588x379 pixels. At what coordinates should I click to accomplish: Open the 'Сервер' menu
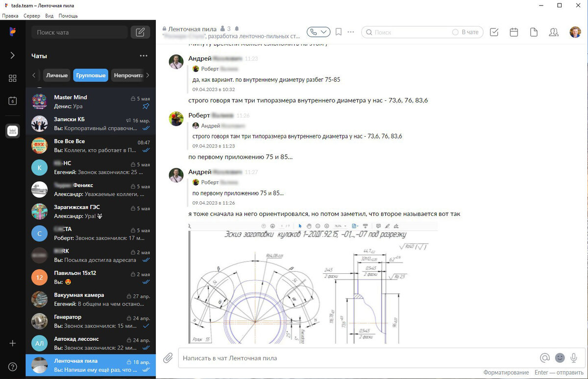[x=31, y=16]
